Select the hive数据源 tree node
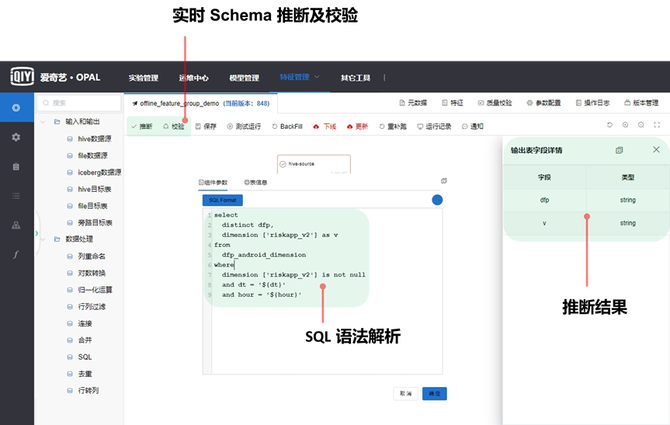Image resolution: width=670 pixels, height=425 pixels. pyautogui.click(x=92, y=139)
